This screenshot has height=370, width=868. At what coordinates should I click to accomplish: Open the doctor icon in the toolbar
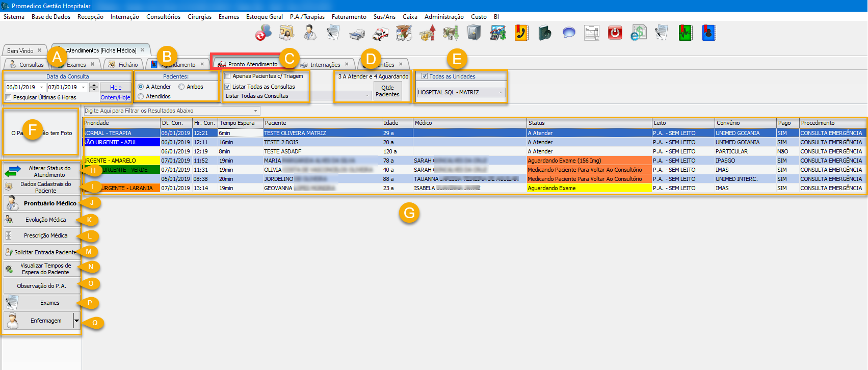click(310, 33)
